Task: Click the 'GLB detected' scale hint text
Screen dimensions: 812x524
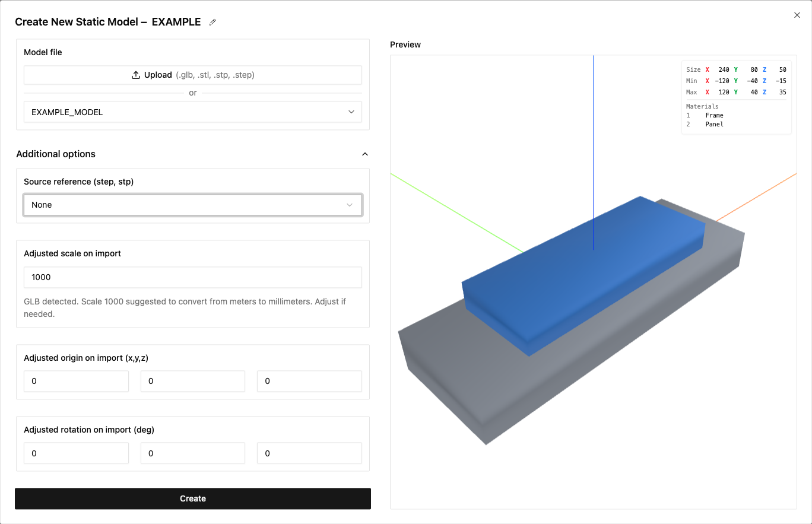Action: point(185,307)
